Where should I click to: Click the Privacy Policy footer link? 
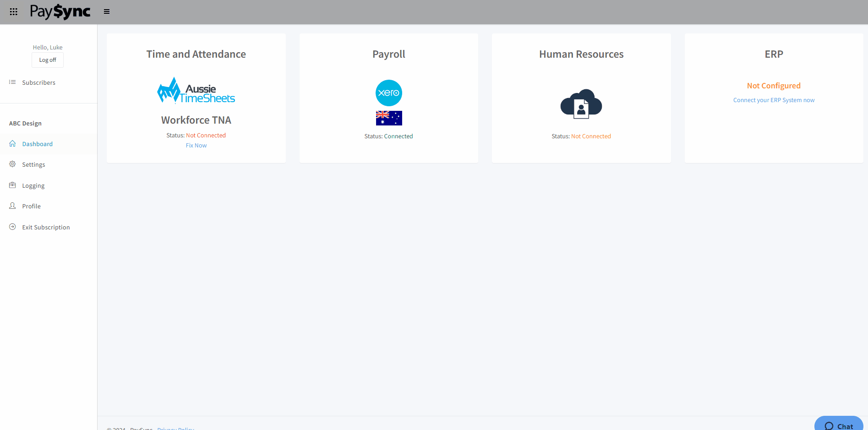[x=175, y=428]
